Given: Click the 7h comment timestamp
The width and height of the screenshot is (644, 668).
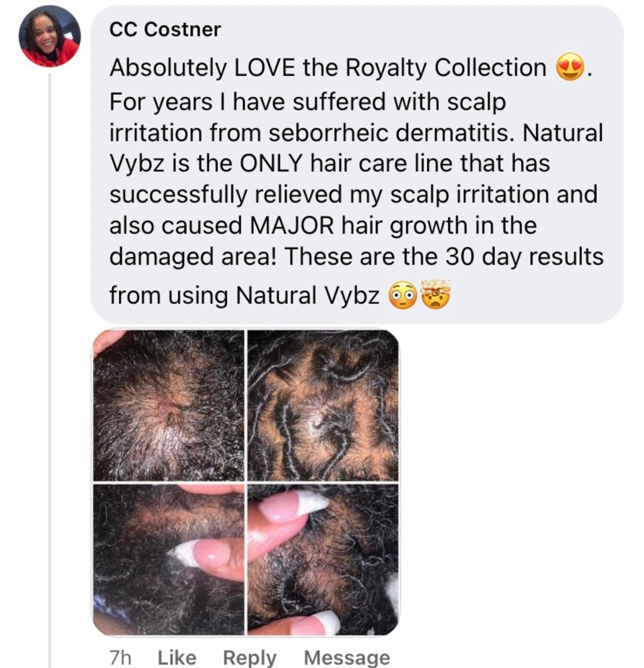Looking at the screenshot, I should pos(120,657).
